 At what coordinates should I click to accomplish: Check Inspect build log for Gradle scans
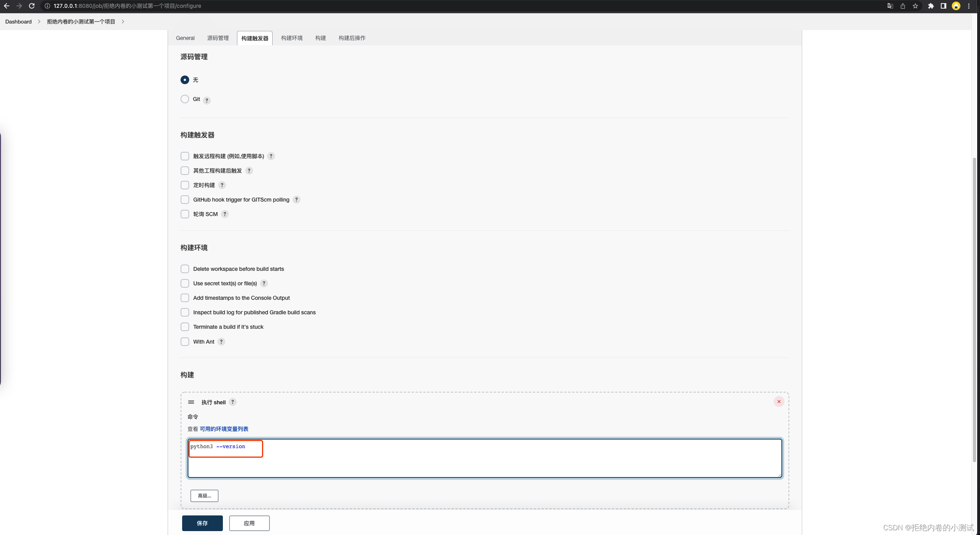(x=185, y=312)
